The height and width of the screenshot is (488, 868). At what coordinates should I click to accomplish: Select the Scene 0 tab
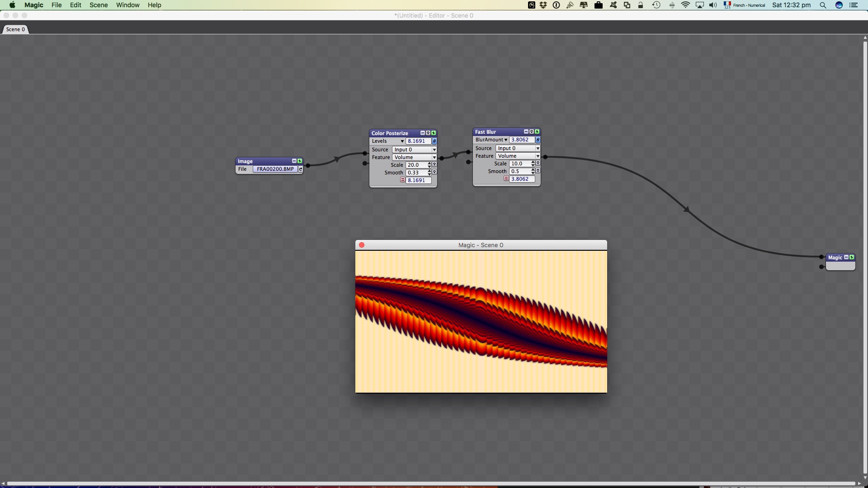15,29
